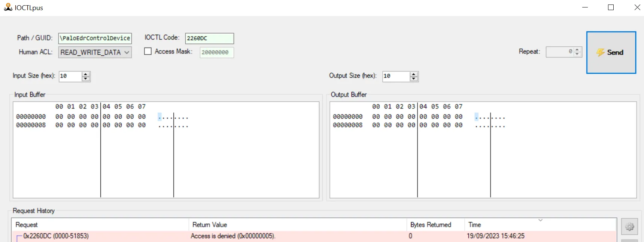Decrement the Repeat count with down arrow

[x=577, y=54]
